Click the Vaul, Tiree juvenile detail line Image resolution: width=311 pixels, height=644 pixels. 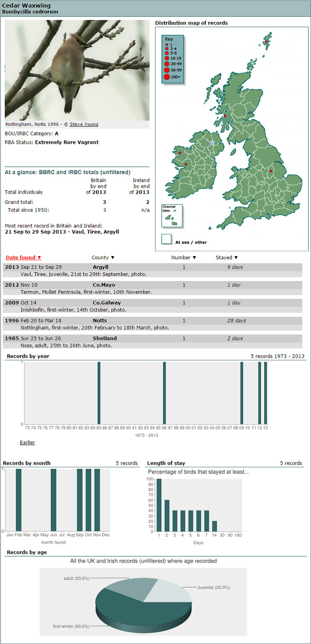84,274
